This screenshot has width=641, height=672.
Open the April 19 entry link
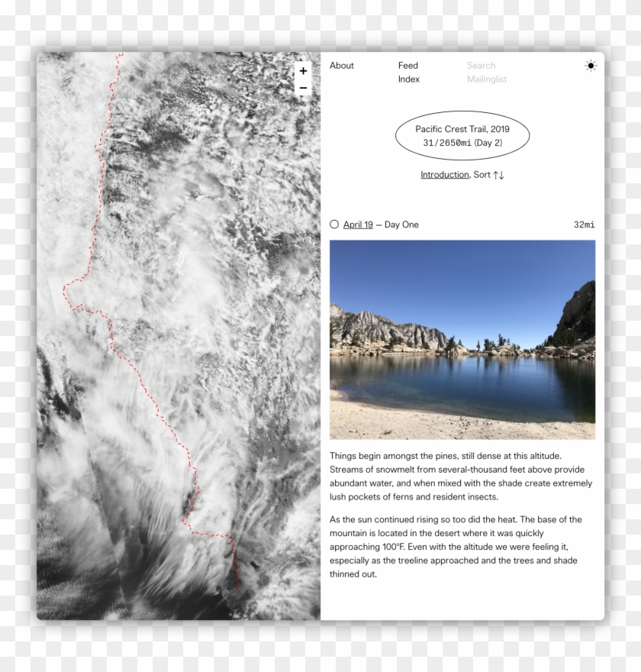pos(358,225)
